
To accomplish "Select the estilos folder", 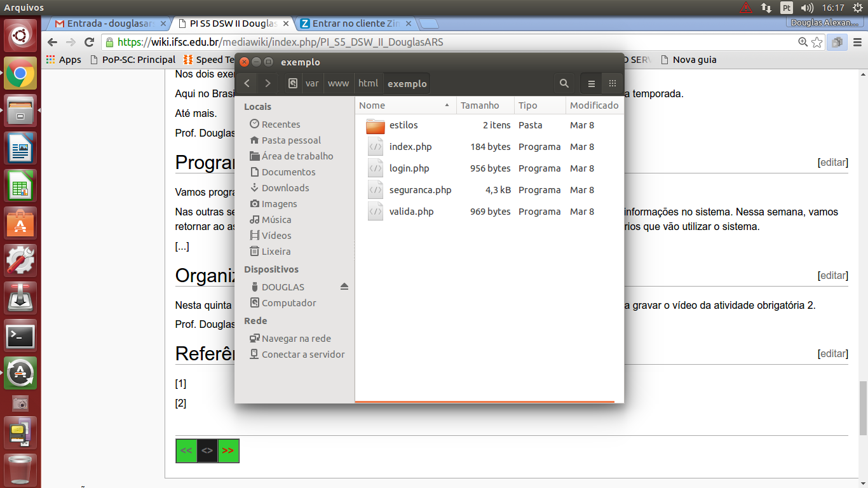I will click(x=403, y=125).
